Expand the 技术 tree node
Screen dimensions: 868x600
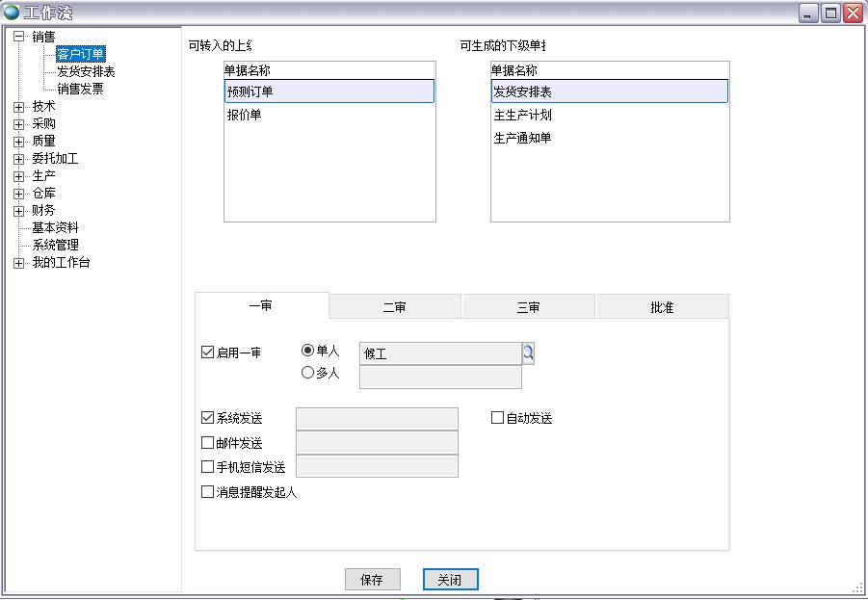pos(18,107)
